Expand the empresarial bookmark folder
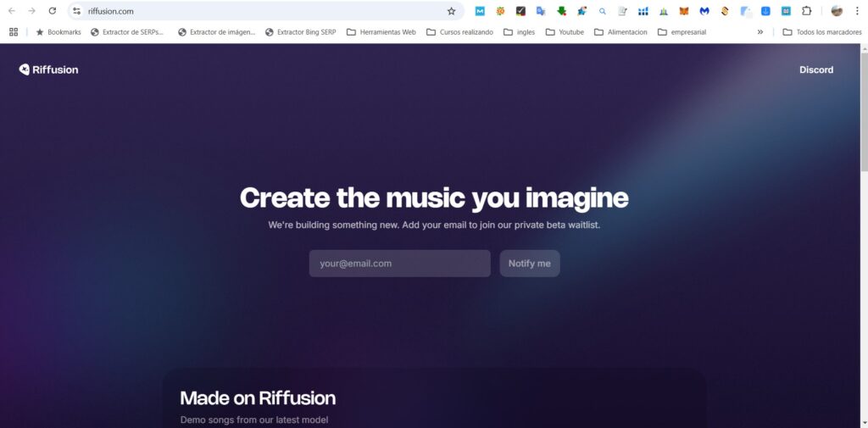868x428 pixels. coord(682,32)
